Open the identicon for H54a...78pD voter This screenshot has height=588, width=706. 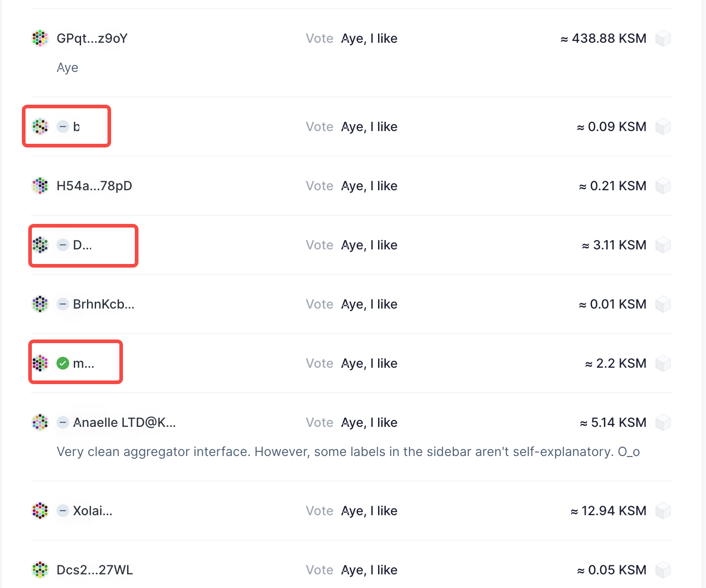point(40,186)
